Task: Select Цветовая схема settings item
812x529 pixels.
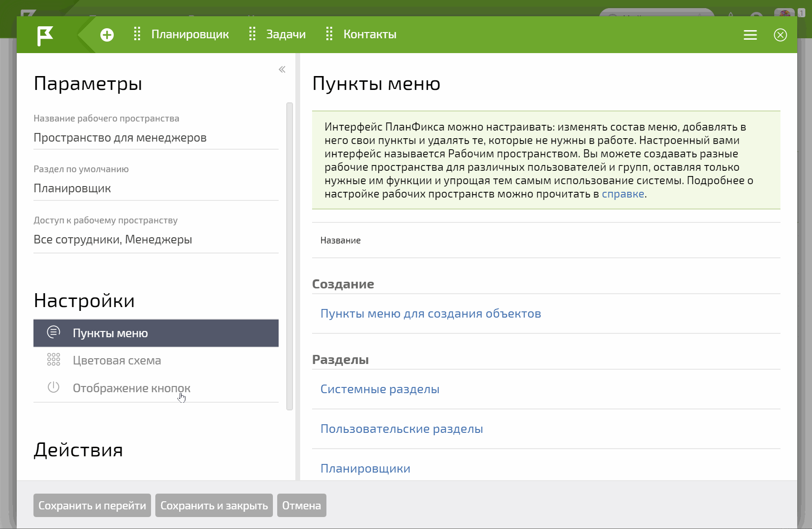Action: pos(156,361)
